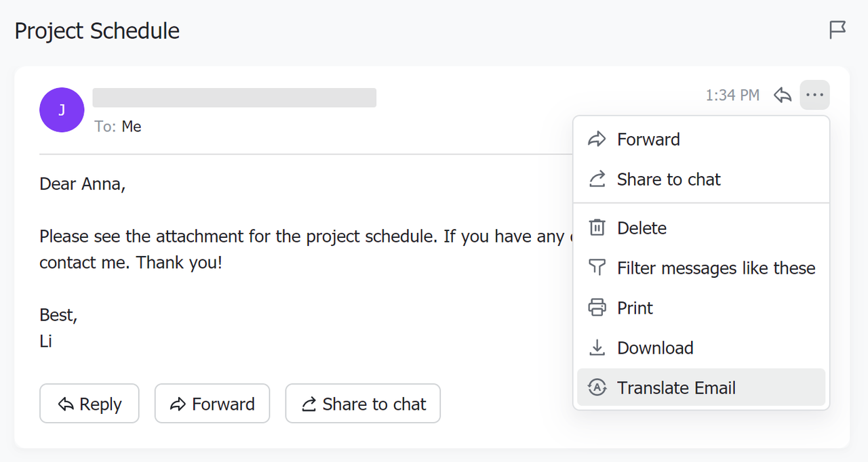Click the funnel filter icon in the menu
Screen dimensions: 868x462
(597, 268)
